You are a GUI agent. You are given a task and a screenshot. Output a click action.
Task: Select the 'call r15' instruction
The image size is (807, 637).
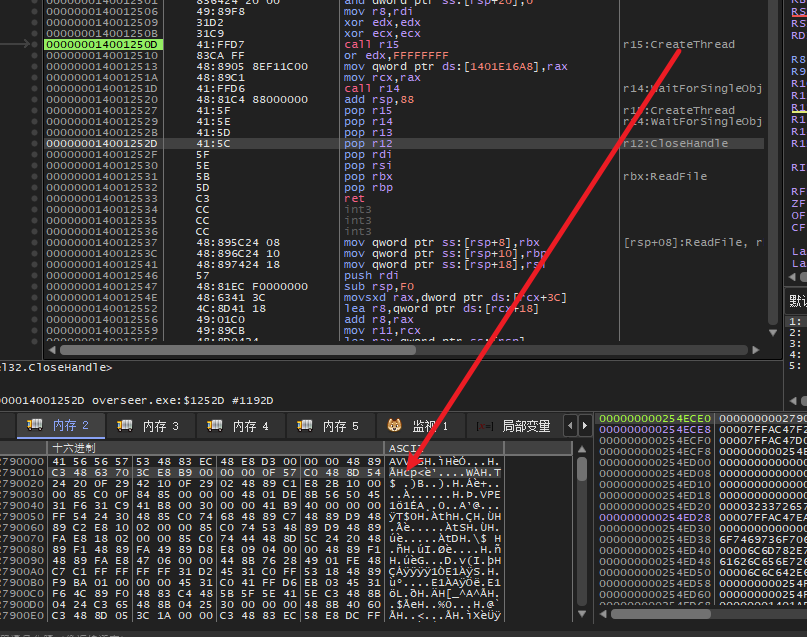pos(372,45)
